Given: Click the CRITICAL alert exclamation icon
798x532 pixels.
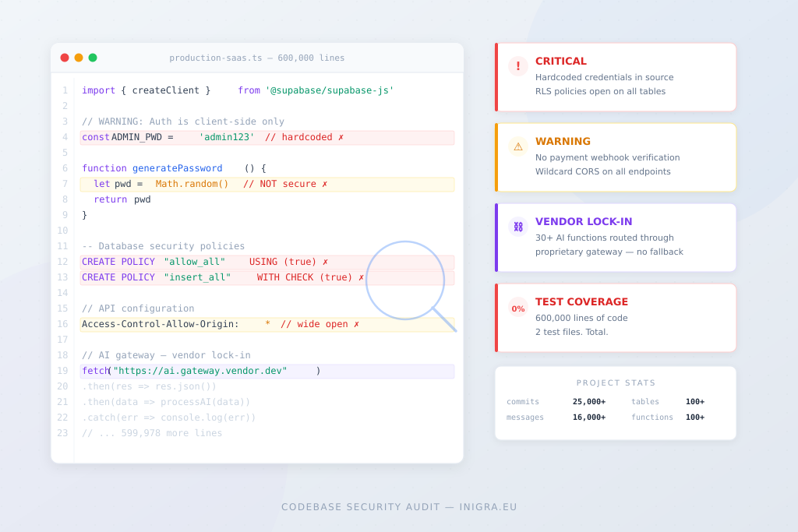Looking at the screenshot, I should (x=517, y=66).
